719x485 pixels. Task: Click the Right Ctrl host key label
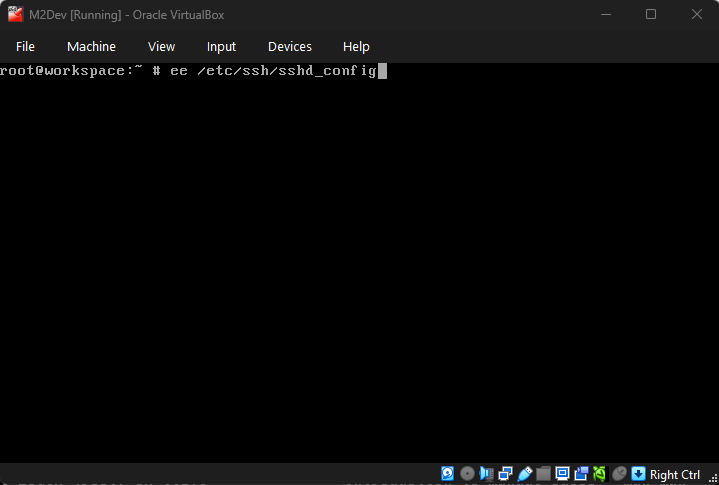675,475
